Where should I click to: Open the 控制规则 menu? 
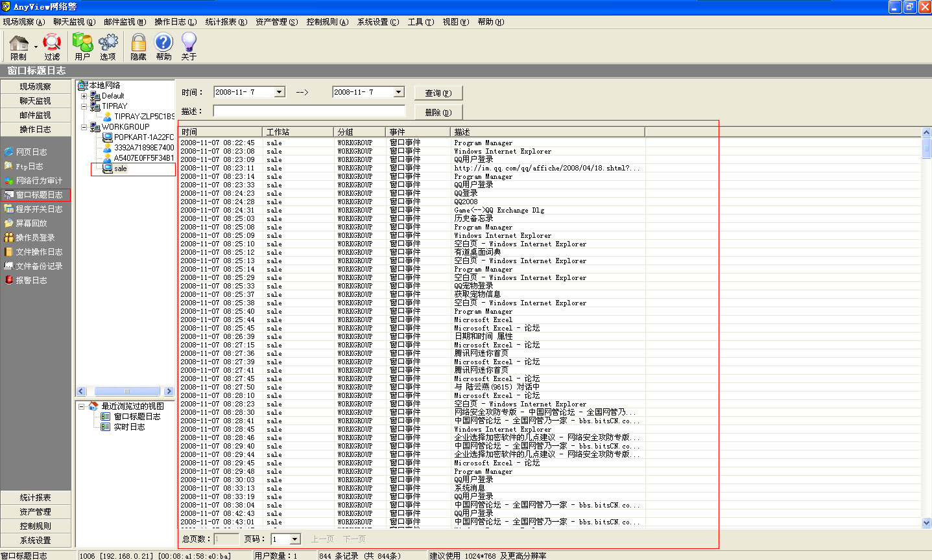pyautogui.click(x=328, y=22)
